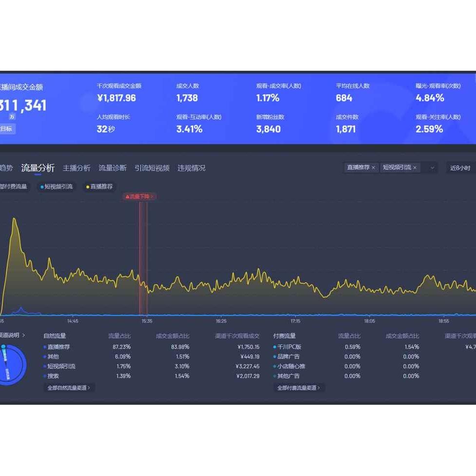Click the 短视频引流 row in the natural traffic list
This screenshot has width=476, height=476.
click(61, 366)
